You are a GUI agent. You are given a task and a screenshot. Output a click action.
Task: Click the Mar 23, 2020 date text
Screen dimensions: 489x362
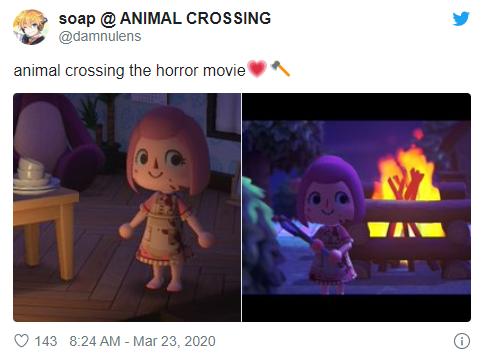click(174, 341)
